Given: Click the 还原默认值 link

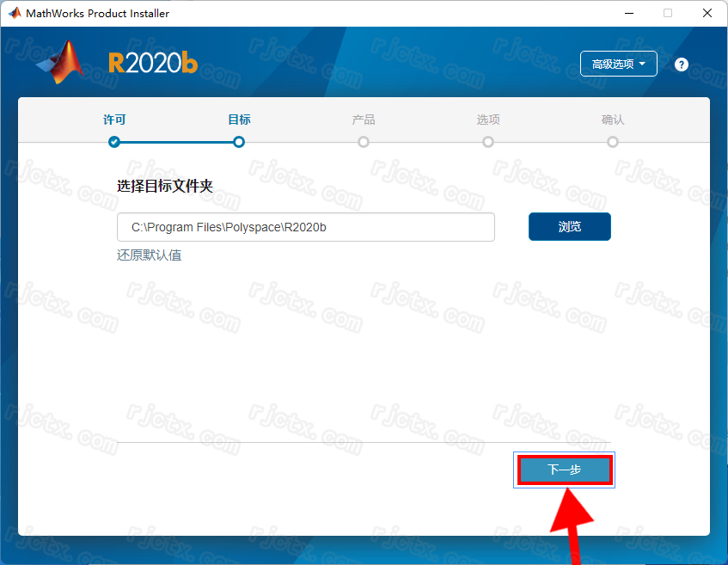Looking at the screenshot, I should point(150,255).
